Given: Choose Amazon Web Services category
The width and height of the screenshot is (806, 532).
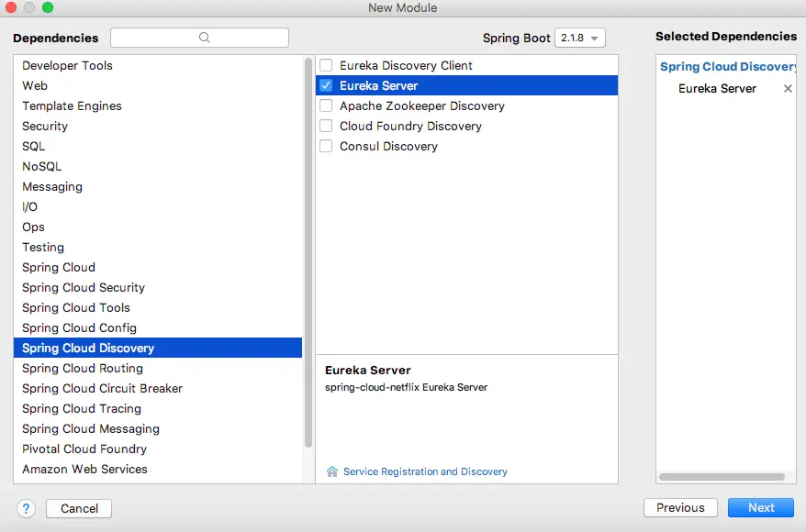Looking at the screenshot, I should tap(158, 469).
